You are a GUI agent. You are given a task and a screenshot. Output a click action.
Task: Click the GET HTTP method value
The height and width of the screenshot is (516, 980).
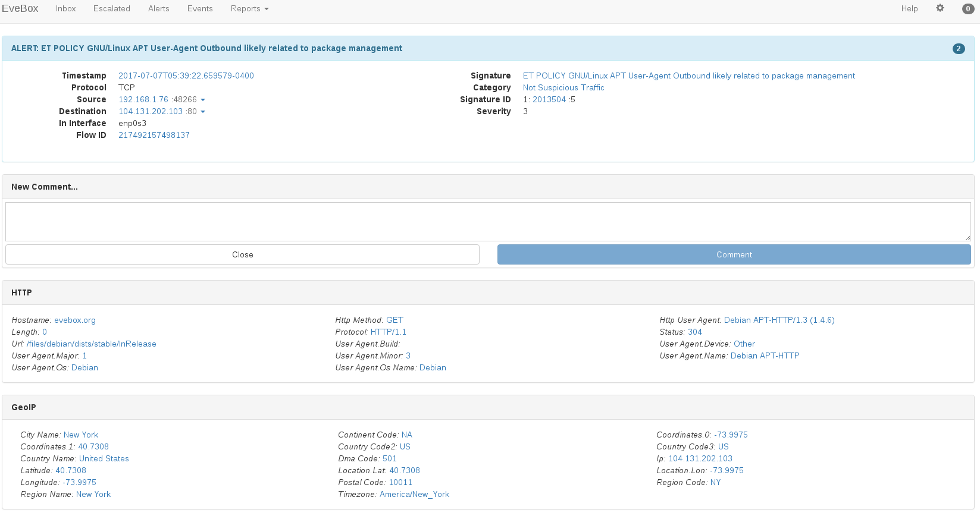394,320
